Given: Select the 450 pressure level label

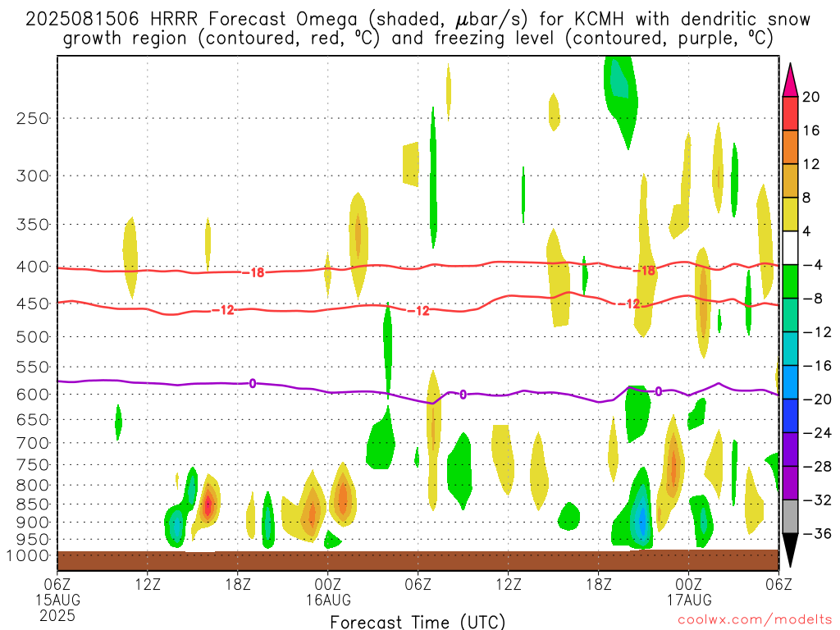Looking at the screenshot, I should [x=33, y=304].
